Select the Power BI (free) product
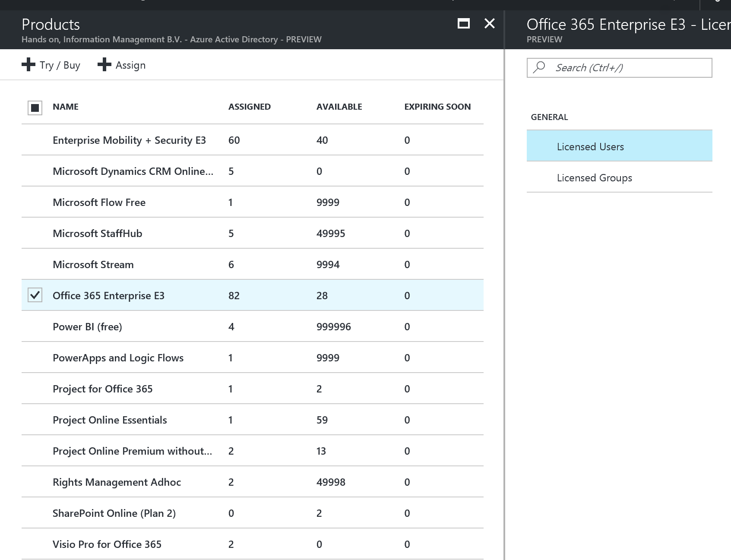Image resolution: width=731 pixels, height=560 pixels. click(x=87, y=327)
